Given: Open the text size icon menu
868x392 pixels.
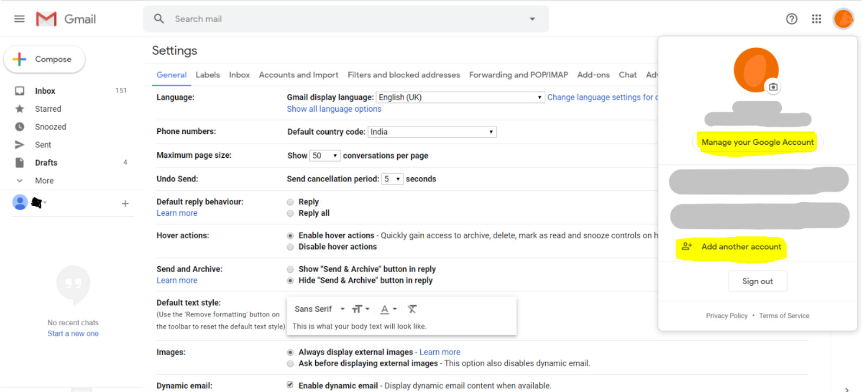Looking at the screenshot, I should pyautogui.click(x=360, y=309).
